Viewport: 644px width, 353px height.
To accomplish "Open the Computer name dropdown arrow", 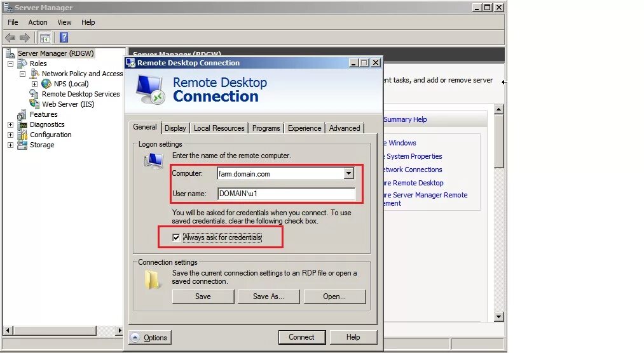I will (348, 173).
